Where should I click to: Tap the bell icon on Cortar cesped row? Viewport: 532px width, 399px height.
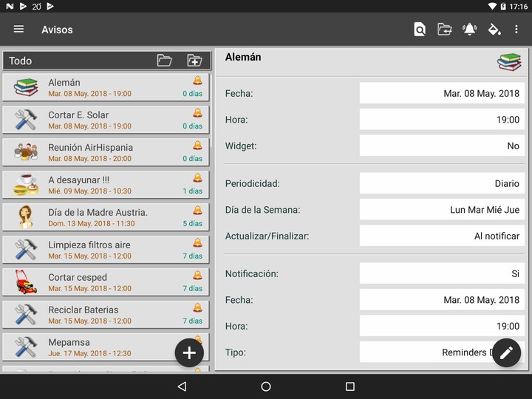[197, 276]
